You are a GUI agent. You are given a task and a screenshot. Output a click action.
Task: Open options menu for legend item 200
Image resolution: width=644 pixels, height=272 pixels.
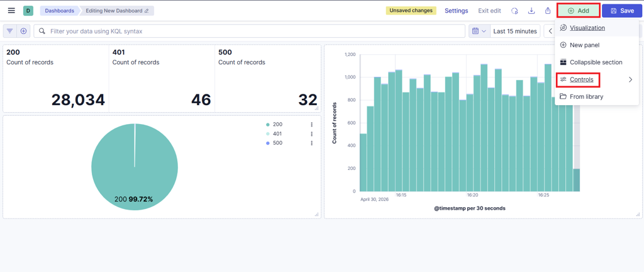tap(312, 125)
